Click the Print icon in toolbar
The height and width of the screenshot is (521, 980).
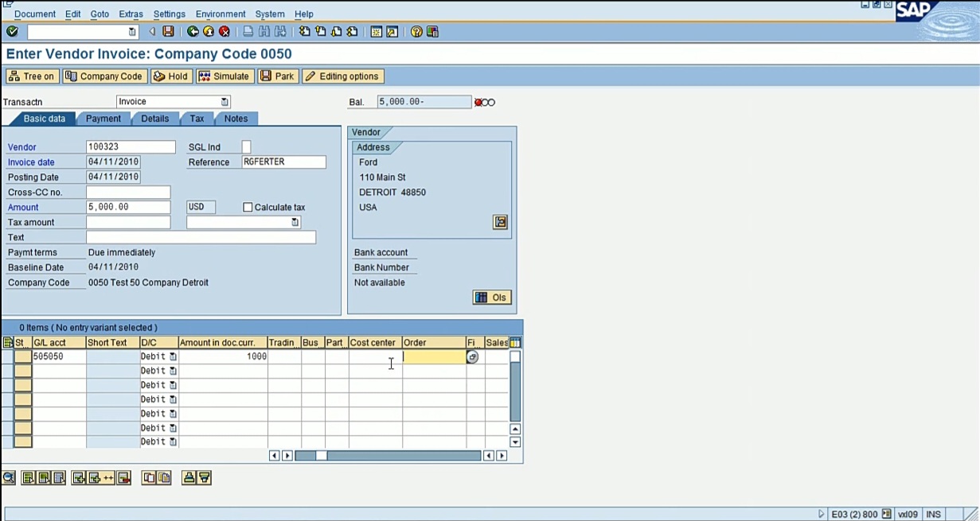248,32
